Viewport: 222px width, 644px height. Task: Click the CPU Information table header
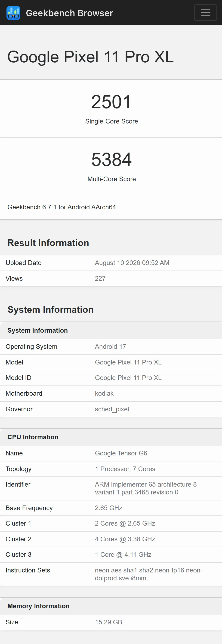coord(33,437)
